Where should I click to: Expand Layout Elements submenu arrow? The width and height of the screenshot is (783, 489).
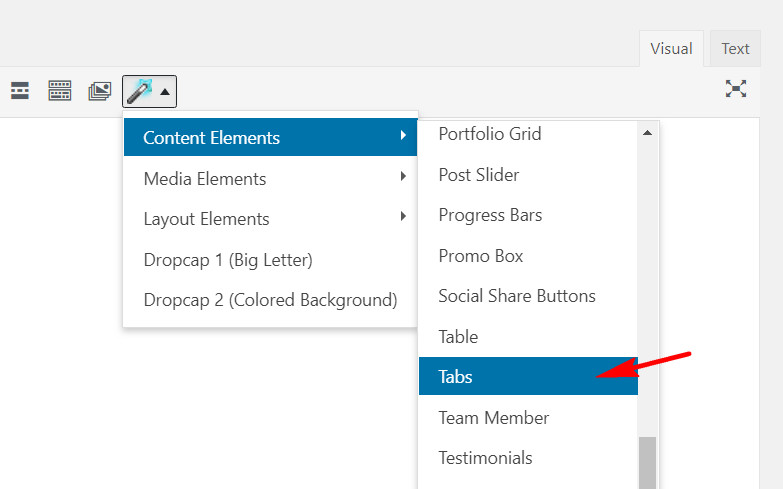coord(403,216)
